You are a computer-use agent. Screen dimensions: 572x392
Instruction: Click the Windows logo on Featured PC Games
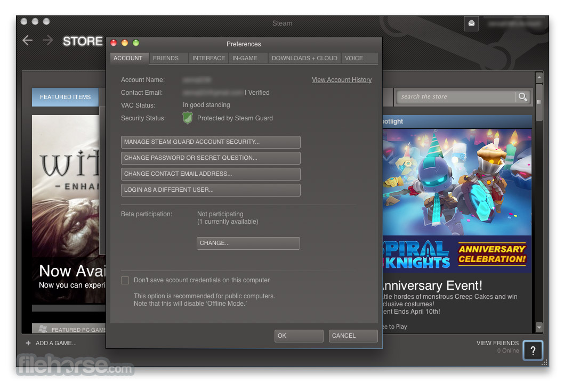point(43,329)
